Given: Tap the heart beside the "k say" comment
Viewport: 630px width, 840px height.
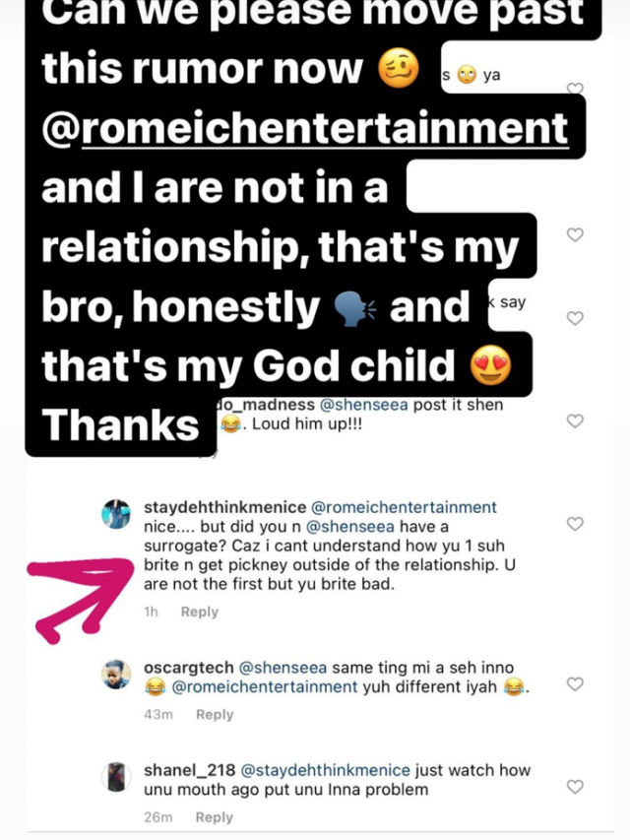Looking at the screenshot, I should coord(576,318).
